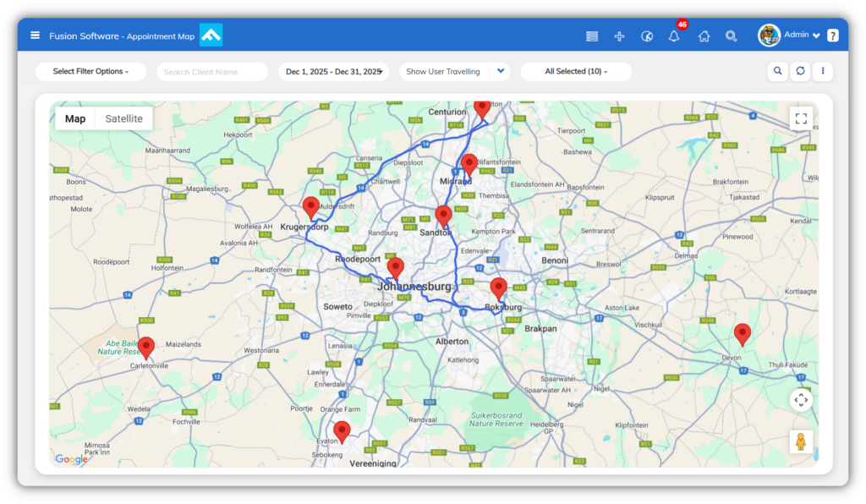Open the Admin user menu chevron
This screenshot has width=866, height=504.
[816, 36]
